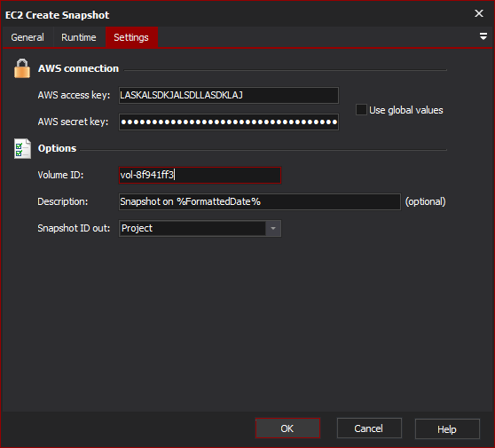
Task: Click the Options section heading
Action: pos(57,148)
